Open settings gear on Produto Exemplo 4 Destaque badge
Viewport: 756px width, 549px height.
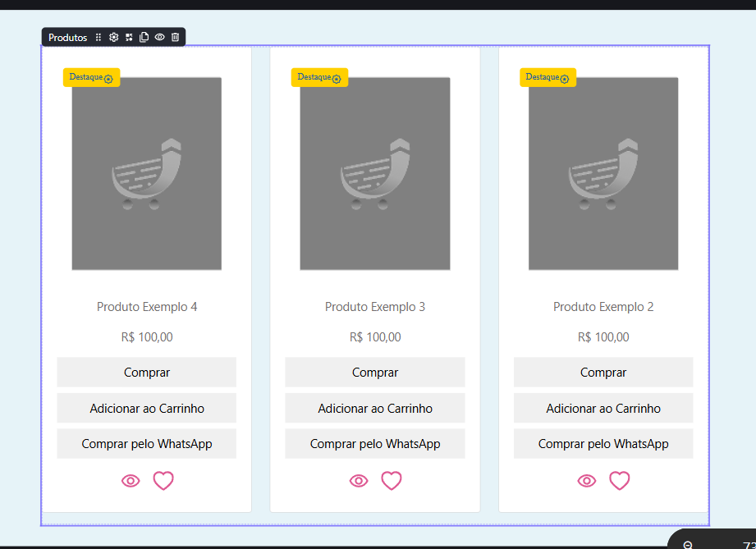click(108, 79)
